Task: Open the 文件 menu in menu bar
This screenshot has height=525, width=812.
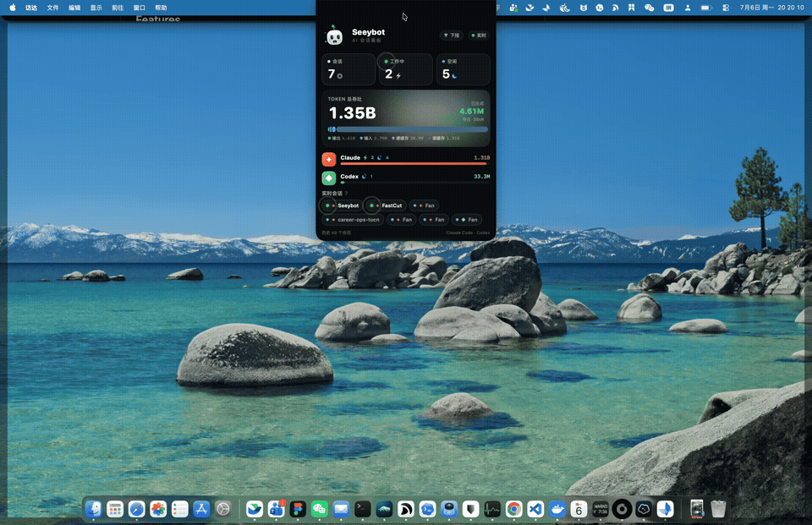Action: tap(52, 8)
